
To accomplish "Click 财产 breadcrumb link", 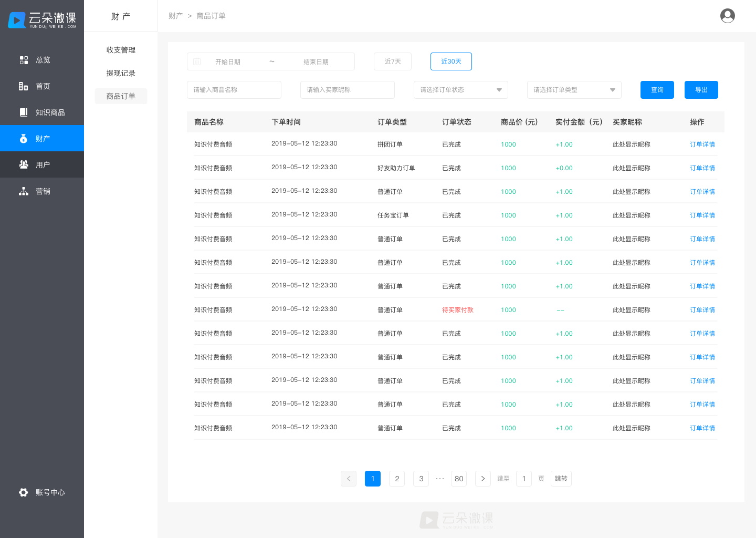I will tap(175, 16).
